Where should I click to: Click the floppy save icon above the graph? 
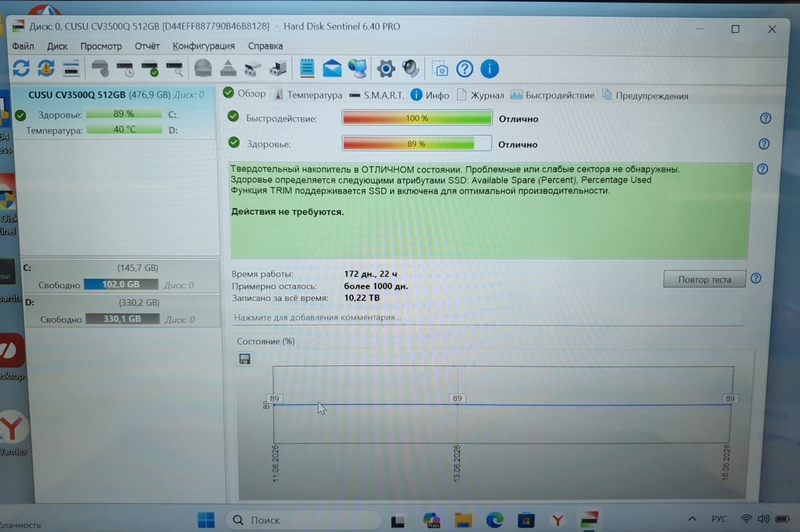(x=245, y=359)
